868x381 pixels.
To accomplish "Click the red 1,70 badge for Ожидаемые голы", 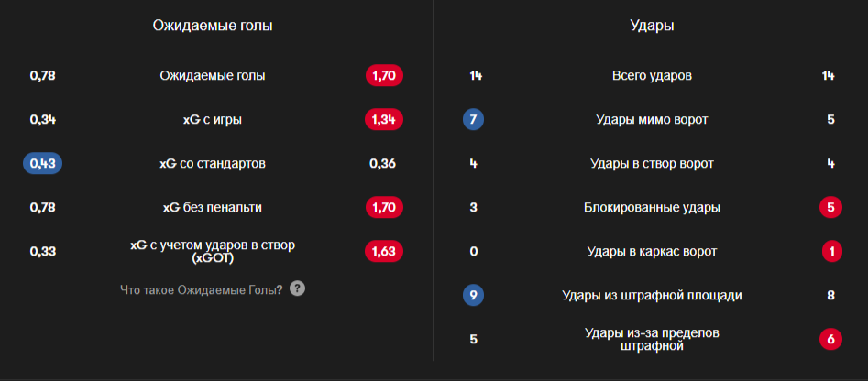I will [384, 76].
